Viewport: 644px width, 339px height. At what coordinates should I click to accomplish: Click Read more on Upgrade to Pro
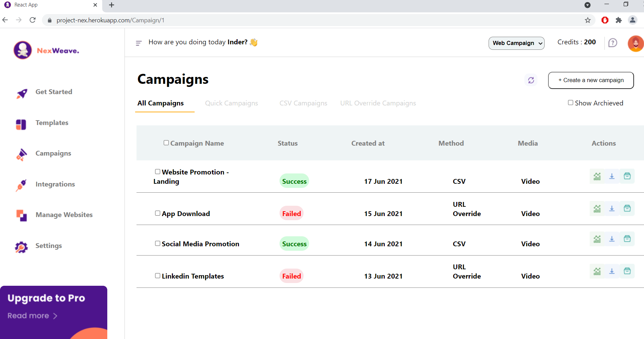coord(32,315)
